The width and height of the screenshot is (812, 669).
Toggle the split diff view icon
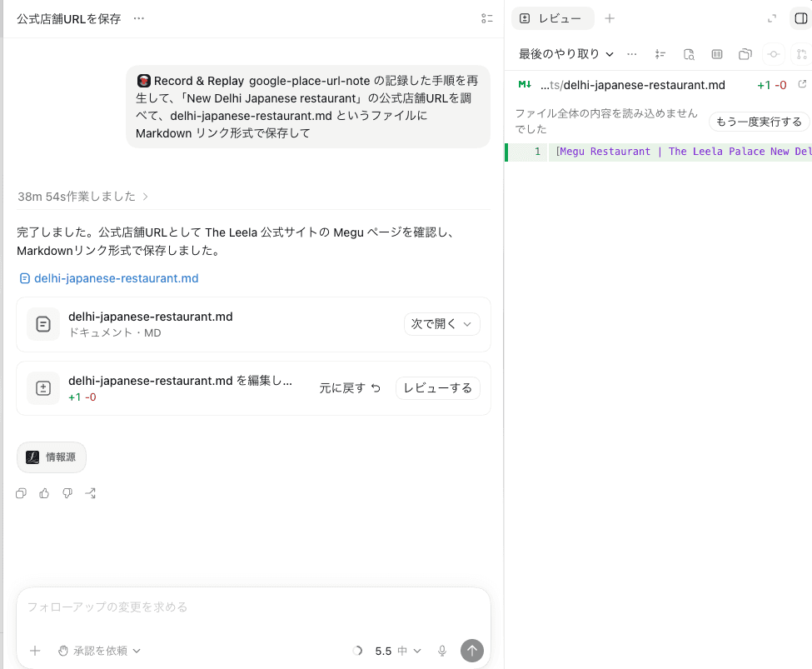coord(717,54)
